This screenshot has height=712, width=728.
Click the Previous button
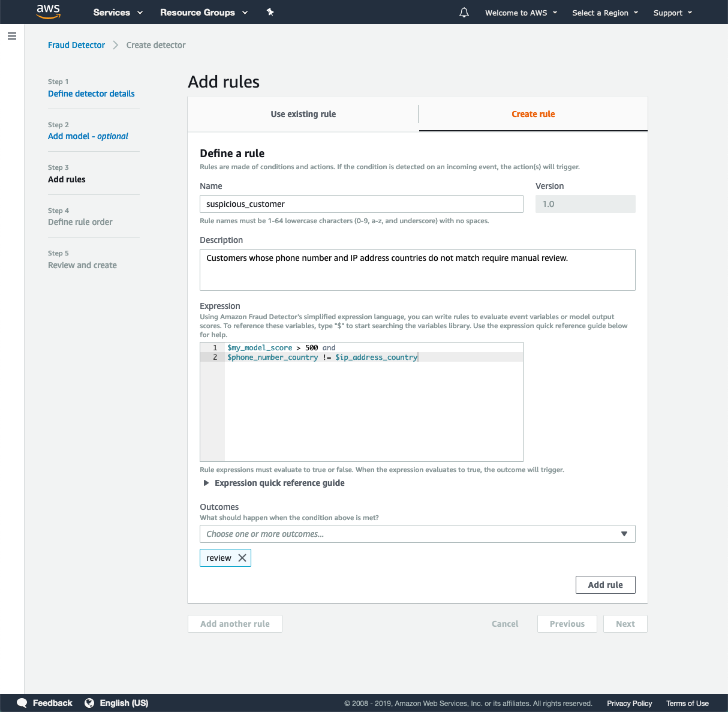point(567,624)
